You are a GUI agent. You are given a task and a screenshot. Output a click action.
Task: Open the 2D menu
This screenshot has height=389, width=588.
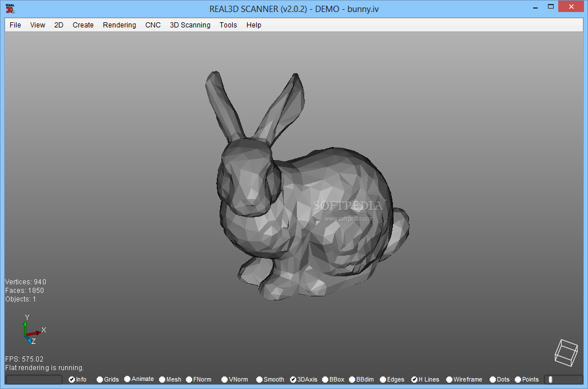coord(59,25)
